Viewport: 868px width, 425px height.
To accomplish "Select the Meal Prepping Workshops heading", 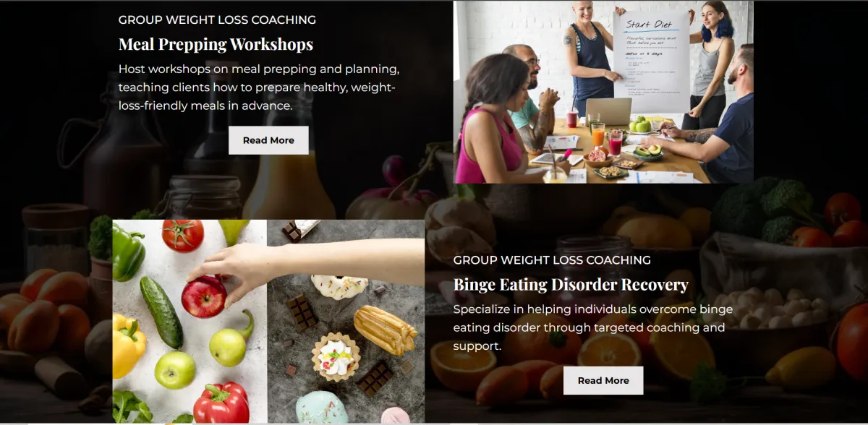I will pos(216,44).
